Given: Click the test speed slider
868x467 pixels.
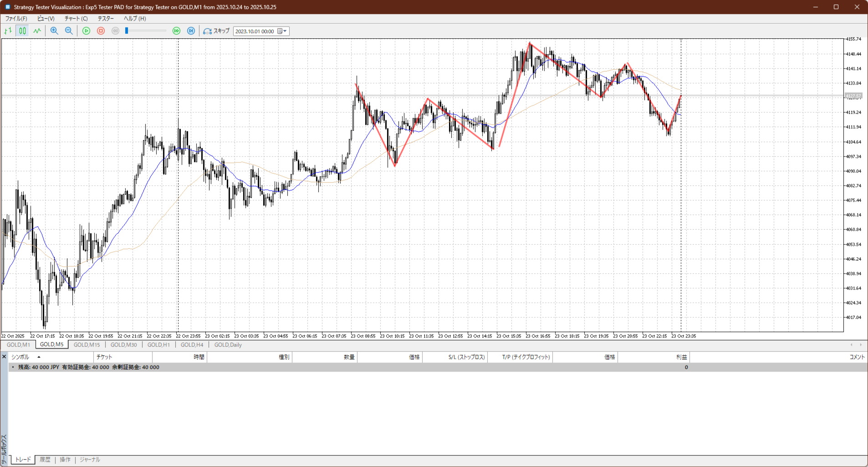Looking at the screenshot, I should pyautogui.click(x=146, y=31).
